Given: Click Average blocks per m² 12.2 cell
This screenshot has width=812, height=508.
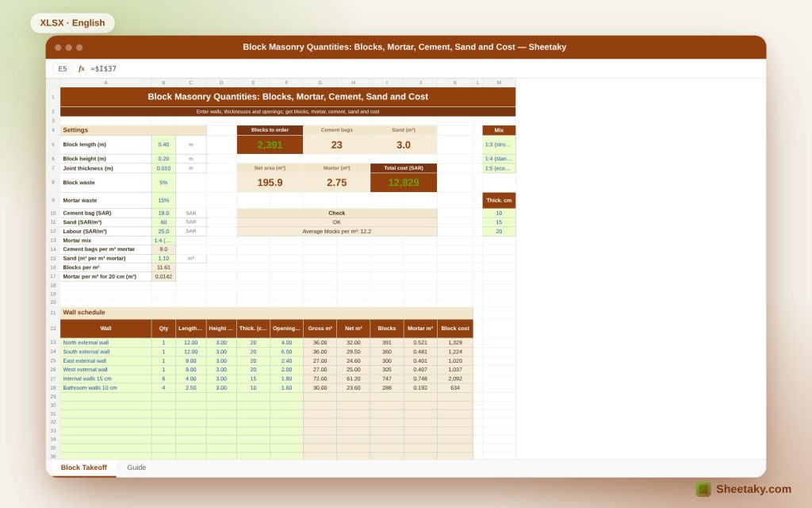Looking at the screenshot, I should pyautogui.click(x=336, y=231).
